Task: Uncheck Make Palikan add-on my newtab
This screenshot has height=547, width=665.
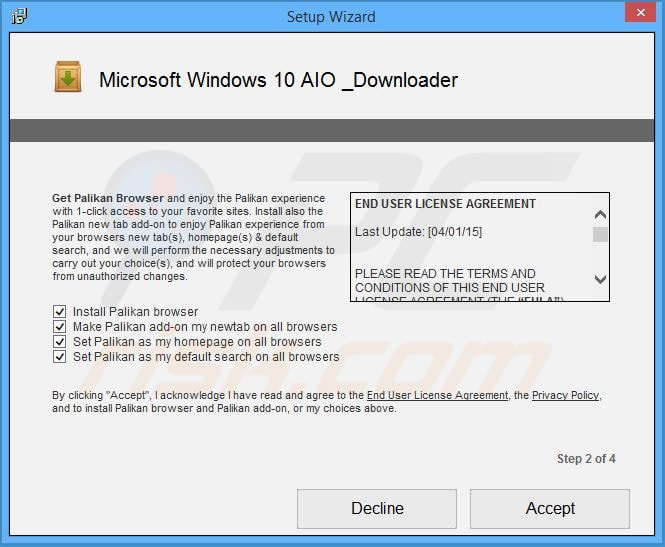Action: point(59,327)
